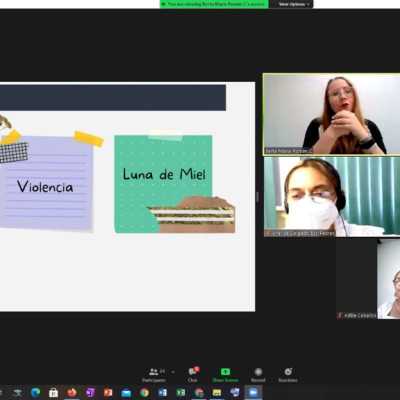
Task: Expand the caret next to Participants
Action: [173, 372]
